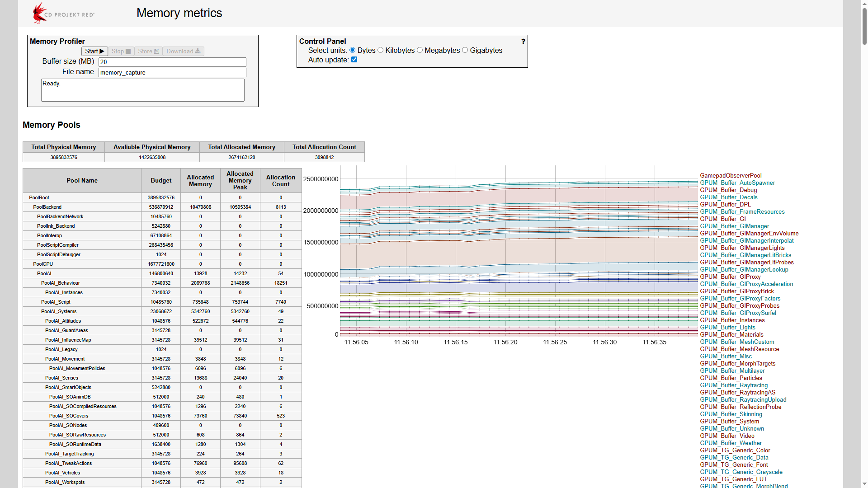This screenshot has height=488, width=868.
Task: Toggle the Auto update checkbox
Action: (354, 60)
